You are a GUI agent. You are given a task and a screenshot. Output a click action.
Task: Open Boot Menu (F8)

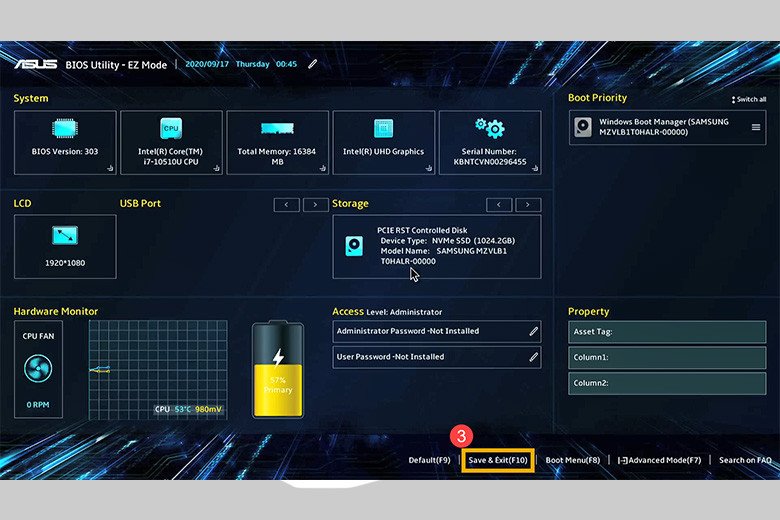572,460
